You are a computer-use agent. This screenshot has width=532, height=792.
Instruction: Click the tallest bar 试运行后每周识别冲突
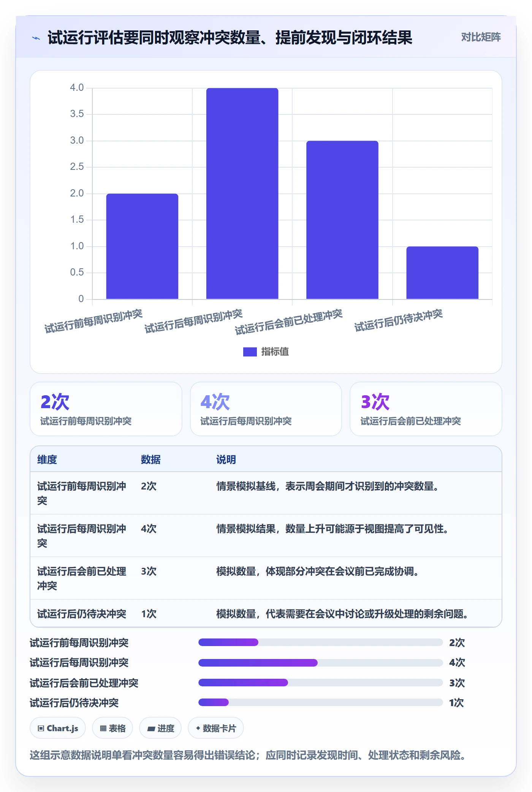[242, 193]
